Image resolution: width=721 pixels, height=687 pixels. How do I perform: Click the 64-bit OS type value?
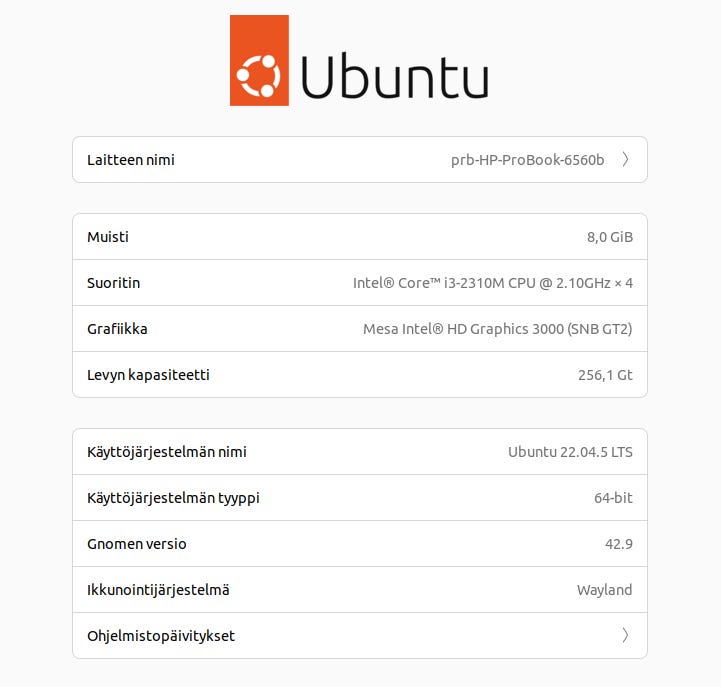click(612, 498)
